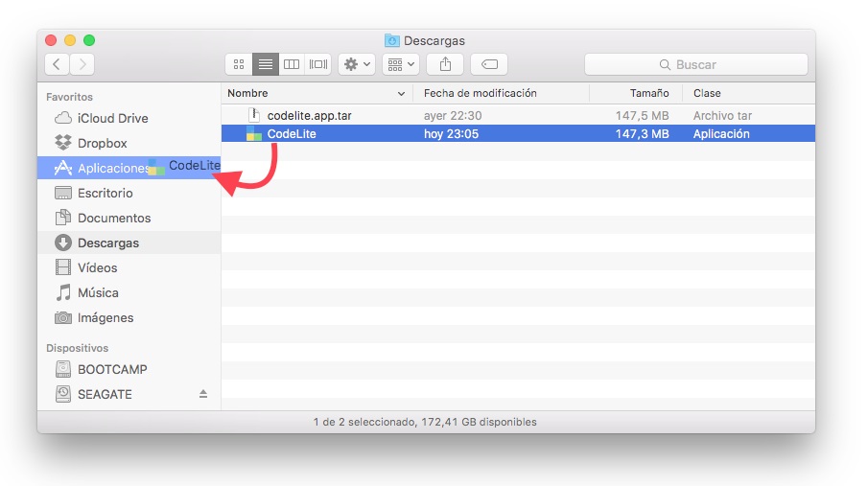Click the Documentos pages icon
This screenshot has height=486, width=868.
click(63, 217)
